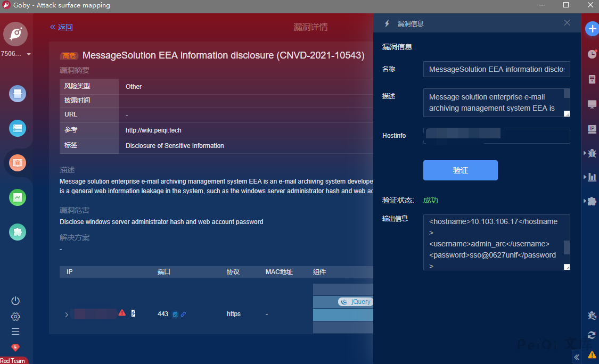Open the IP library icon in right sidebar
This screenshot has height=364, width=599.
[x=592, y=129]
